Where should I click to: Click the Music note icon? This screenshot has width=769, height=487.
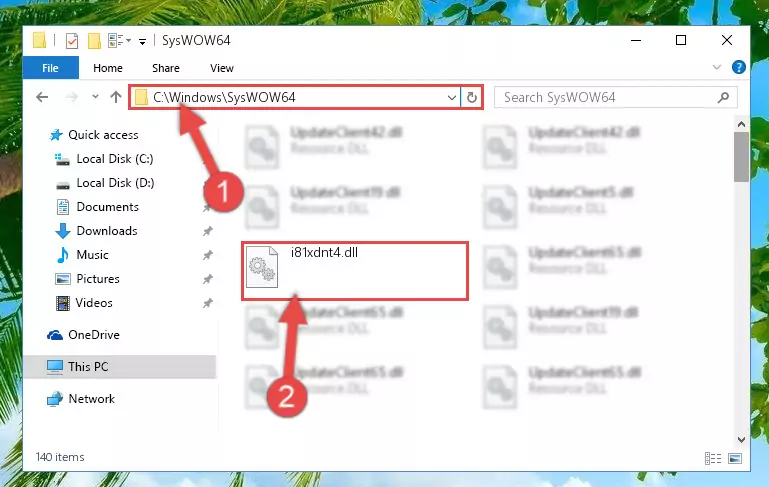pos(63,255)
